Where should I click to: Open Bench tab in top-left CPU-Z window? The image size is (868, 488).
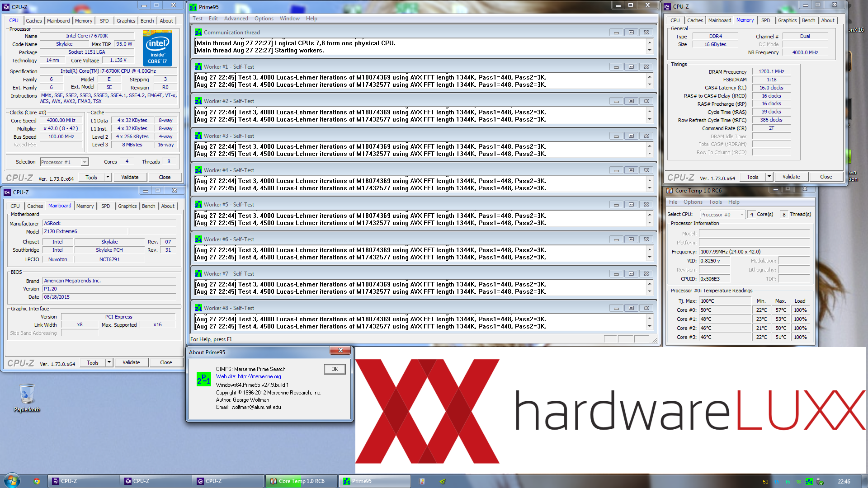[x=147, y=21]
